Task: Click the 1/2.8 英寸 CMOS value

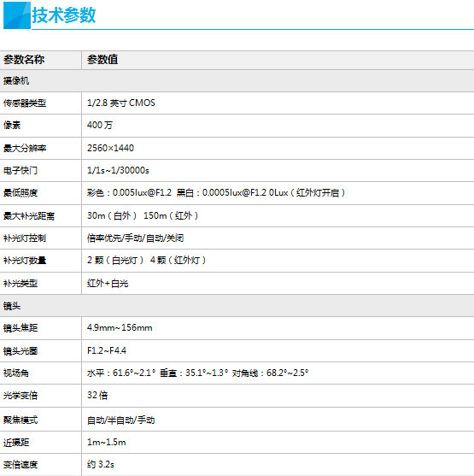Action: 121,103
